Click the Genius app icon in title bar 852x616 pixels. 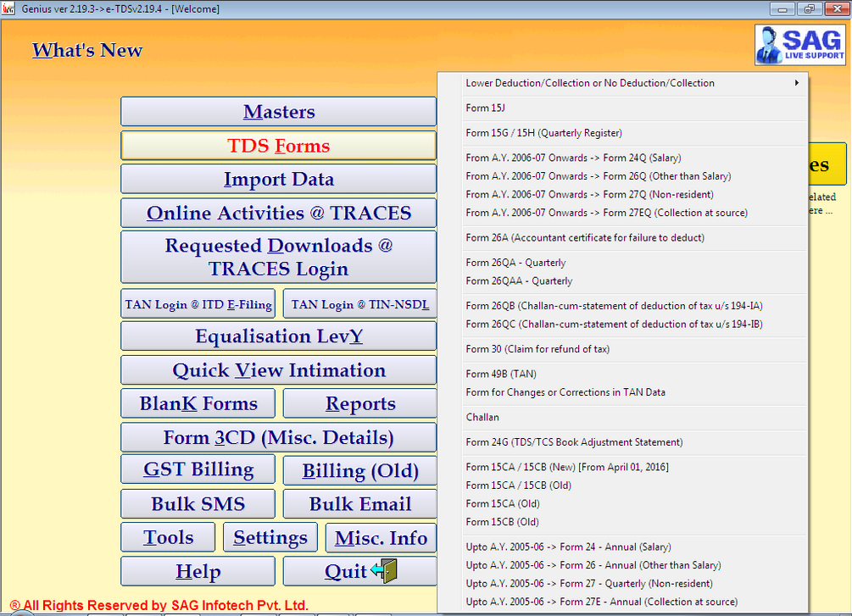coord(8,8)
